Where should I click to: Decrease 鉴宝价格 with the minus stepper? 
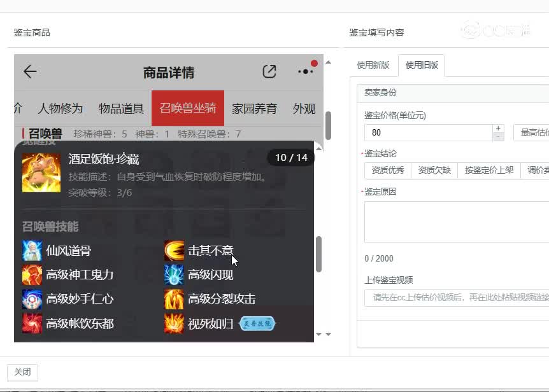pos(498,137)
